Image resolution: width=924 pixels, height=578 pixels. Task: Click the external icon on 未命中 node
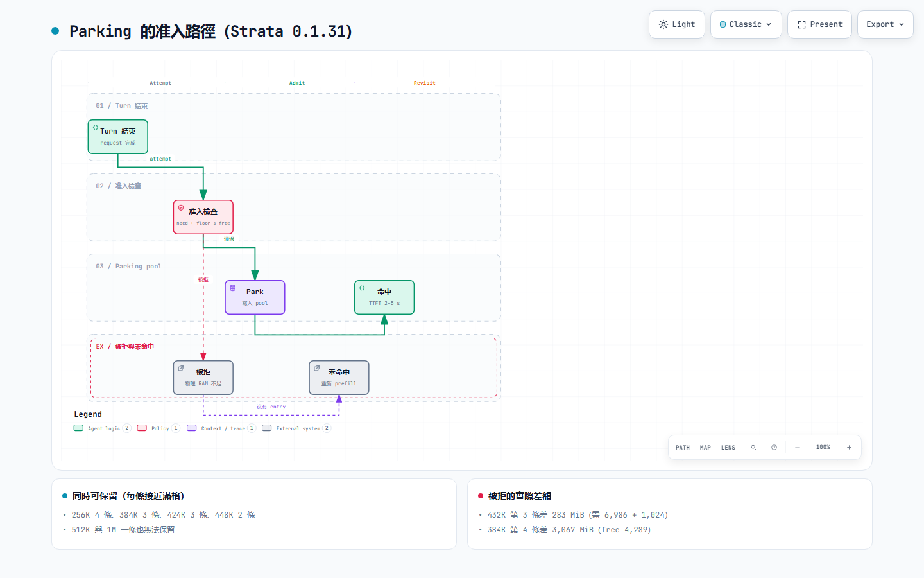pyautogui.click(x=317, y=369)
